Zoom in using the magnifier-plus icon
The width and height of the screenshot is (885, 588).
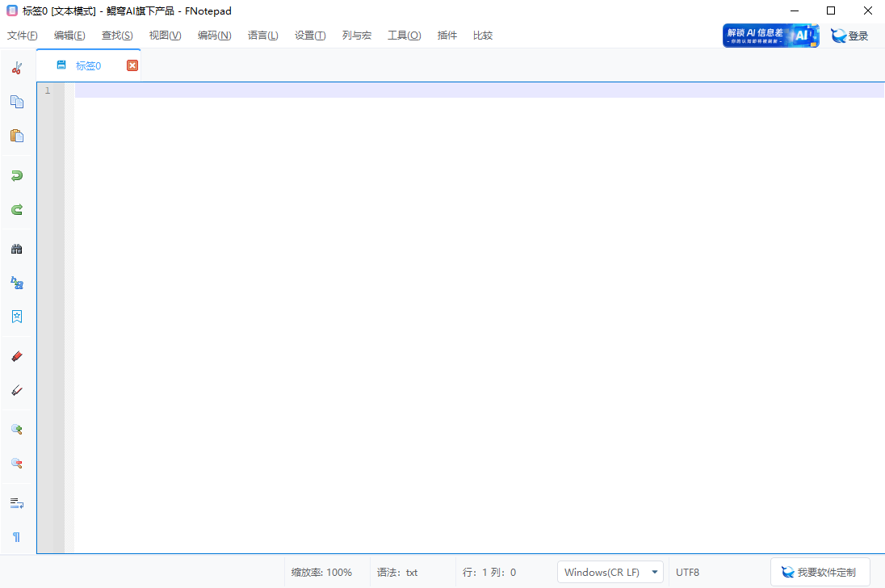coord(17,429)
